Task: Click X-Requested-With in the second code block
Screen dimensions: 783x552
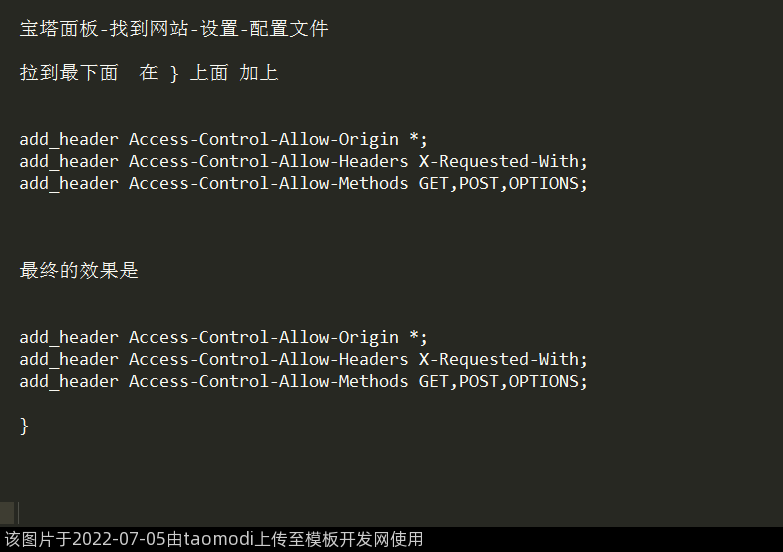Action: point(500,359)
